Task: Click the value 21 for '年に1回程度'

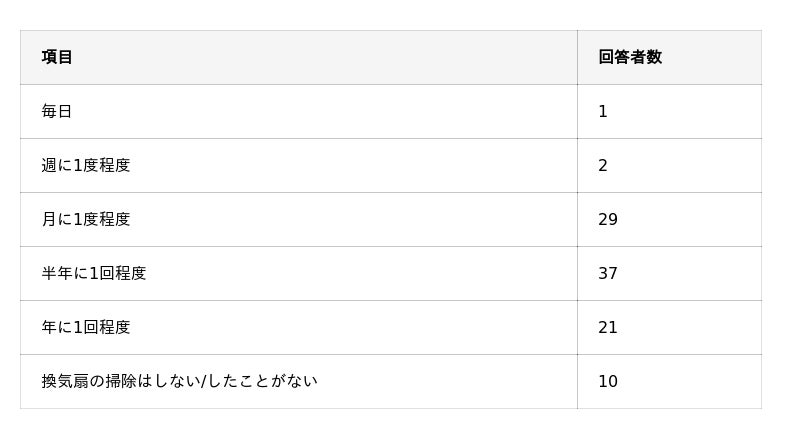Action: (608, 327)
